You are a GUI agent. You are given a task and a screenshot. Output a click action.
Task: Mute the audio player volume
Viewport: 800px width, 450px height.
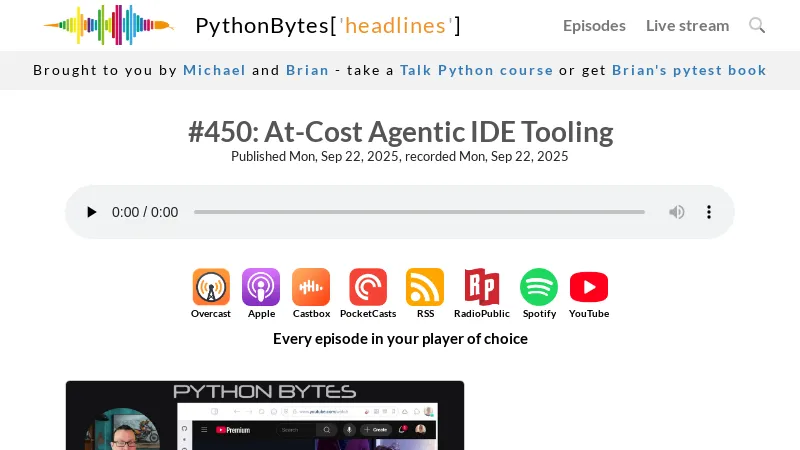pyautogui.click(x=677, y=212)
